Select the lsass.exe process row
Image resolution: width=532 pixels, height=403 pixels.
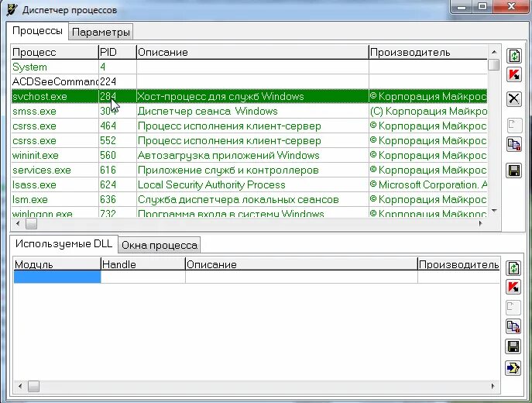249,184
